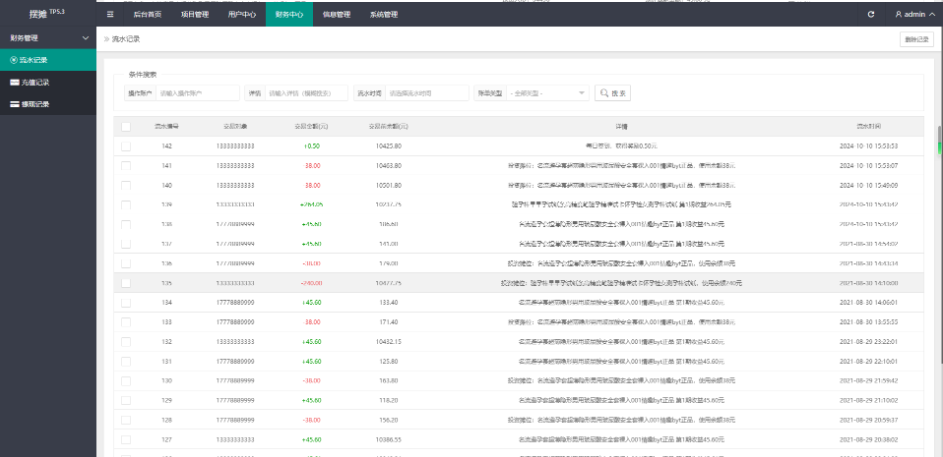Viewport: 943px width, 457px height.
Task: Click the +0.50 amount cell
Action: [x=312, y=146]
